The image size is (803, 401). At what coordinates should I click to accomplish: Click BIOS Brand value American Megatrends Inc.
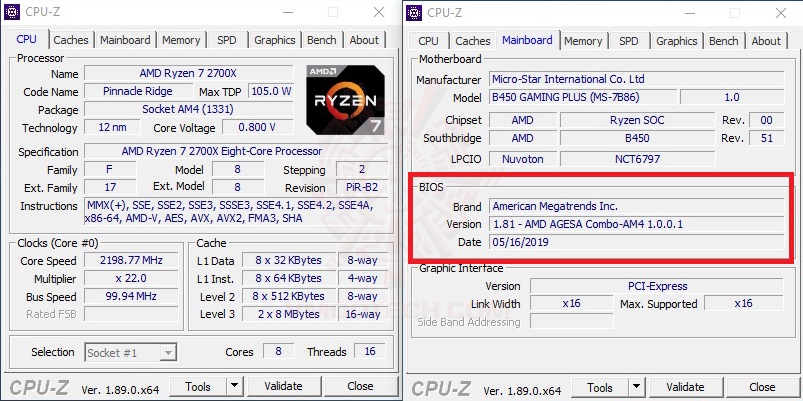pyautogui.click(x=637, y=206)
